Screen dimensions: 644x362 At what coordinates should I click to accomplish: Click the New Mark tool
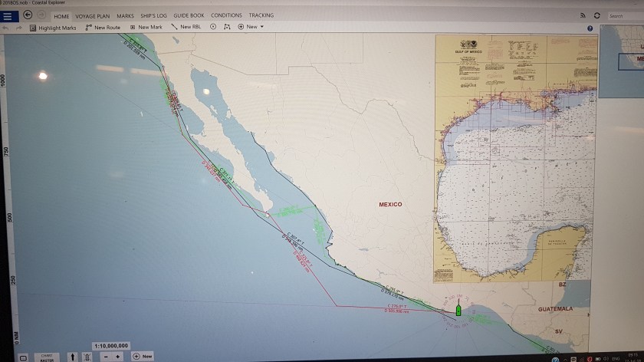pos(146,27)
